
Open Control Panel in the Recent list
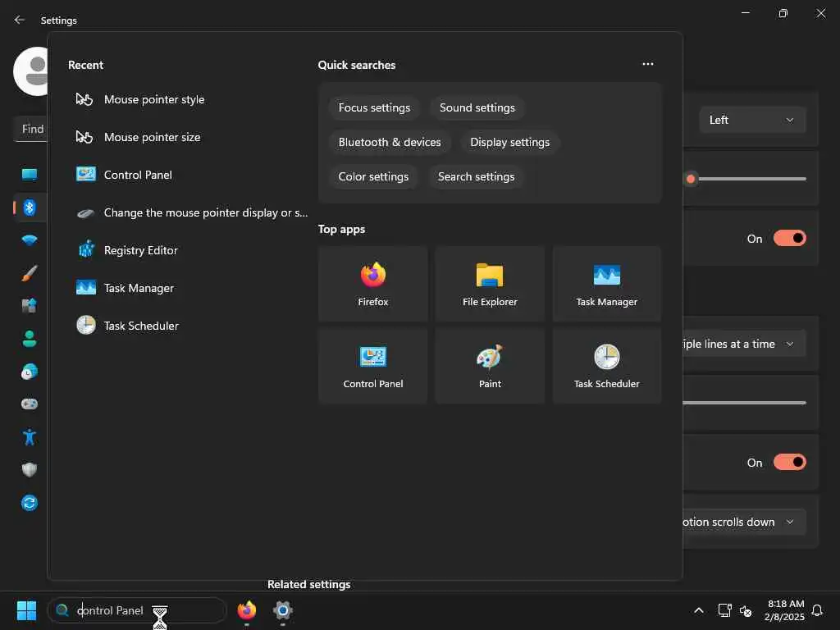(188, 175)
